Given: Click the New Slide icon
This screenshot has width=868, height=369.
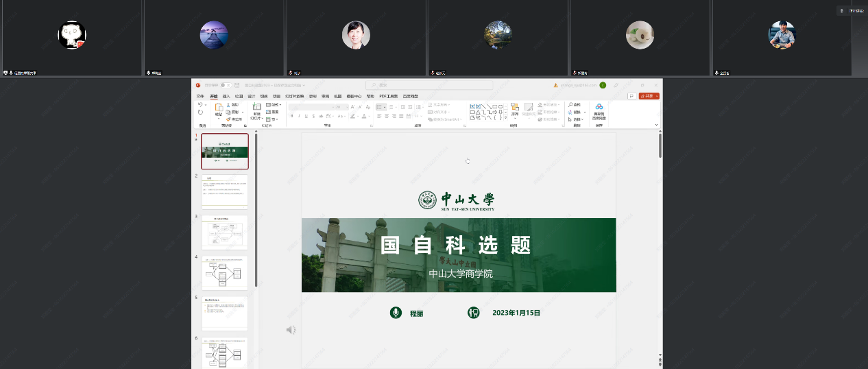Looking at the screenshot, I should pos(256,107).
